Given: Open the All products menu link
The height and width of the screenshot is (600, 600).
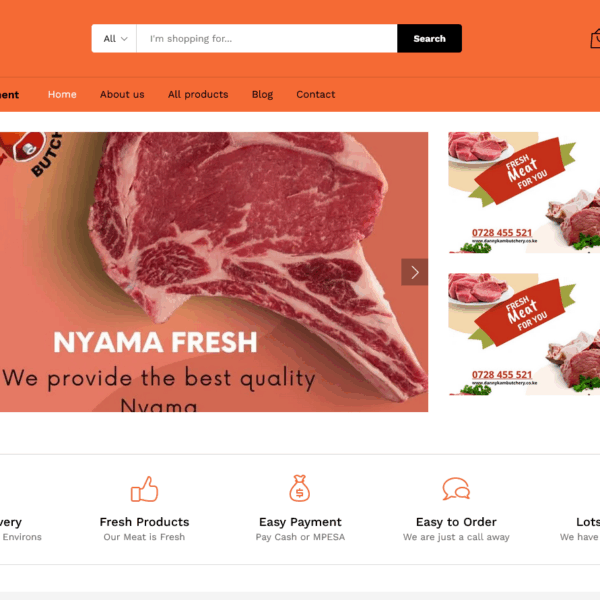Looking at the screenshot, I should (x=198, y=94).
